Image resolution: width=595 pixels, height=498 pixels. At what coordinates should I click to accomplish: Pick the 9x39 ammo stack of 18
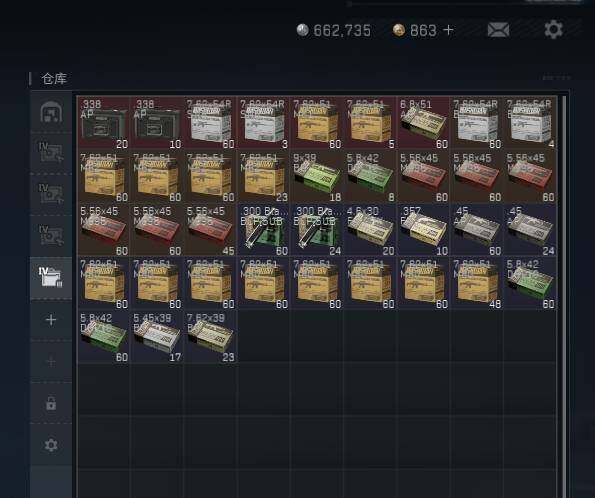click(317, 177)
